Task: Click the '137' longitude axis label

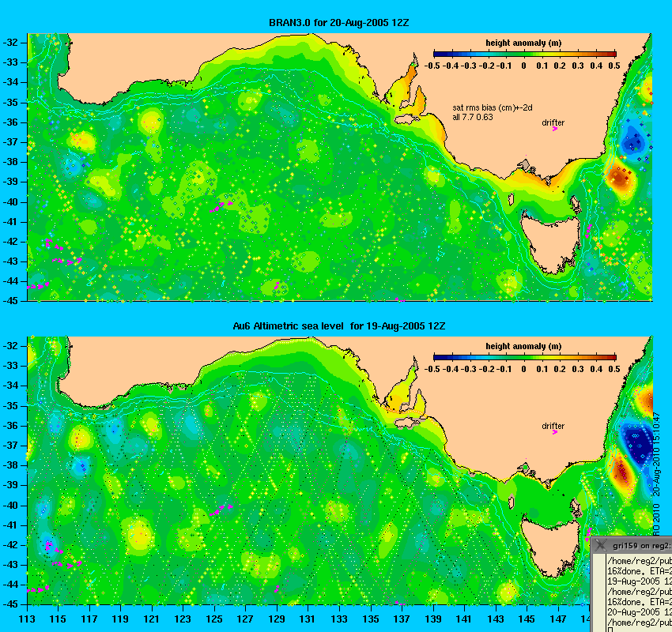Action: (402, 619)
